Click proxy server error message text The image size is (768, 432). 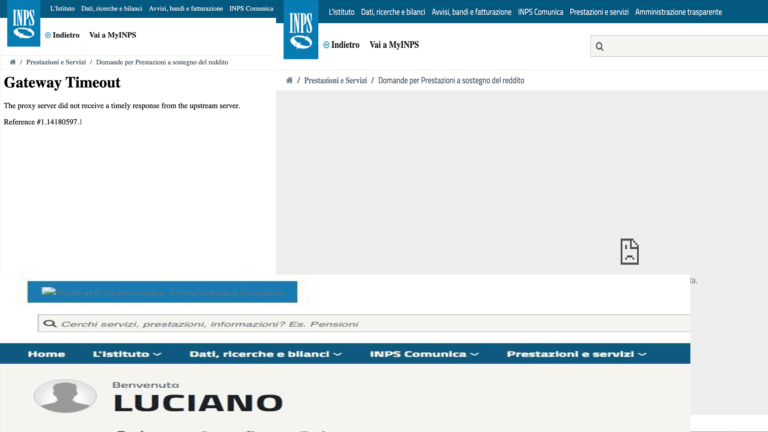122,106
